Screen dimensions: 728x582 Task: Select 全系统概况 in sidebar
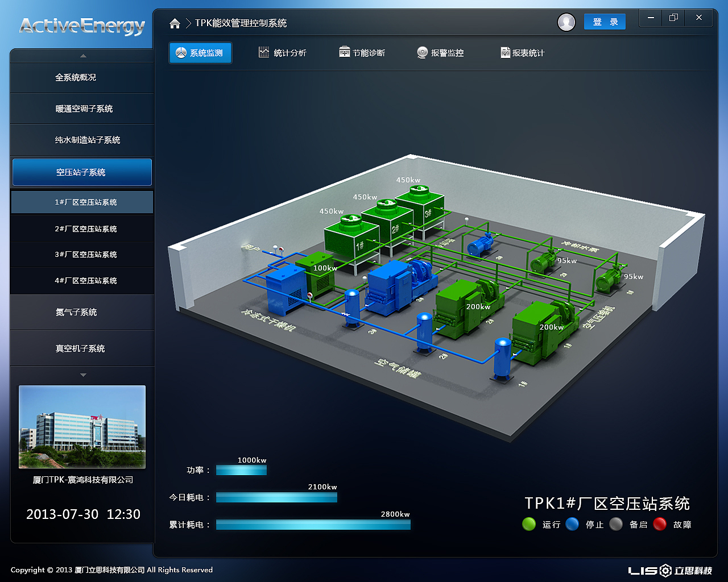pos(82,78)
